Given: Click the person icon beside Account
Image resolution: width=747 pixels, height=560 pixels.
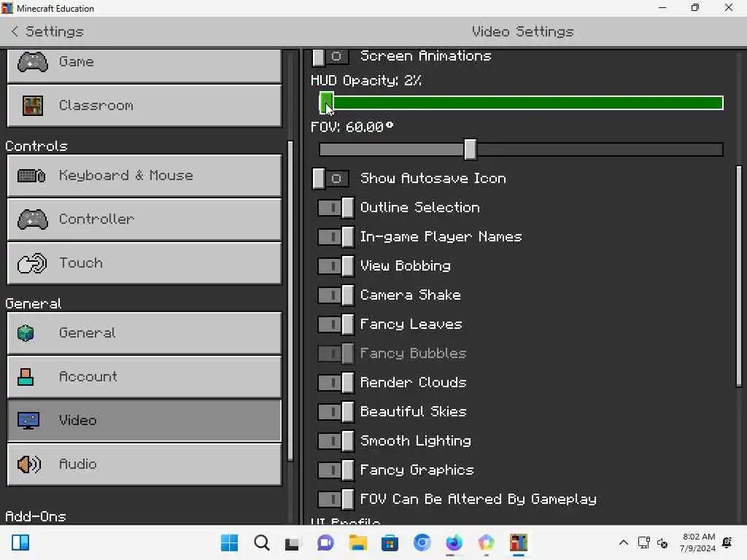Looking at the screenshot, I should pyautogui.click(x=26, y=377).
